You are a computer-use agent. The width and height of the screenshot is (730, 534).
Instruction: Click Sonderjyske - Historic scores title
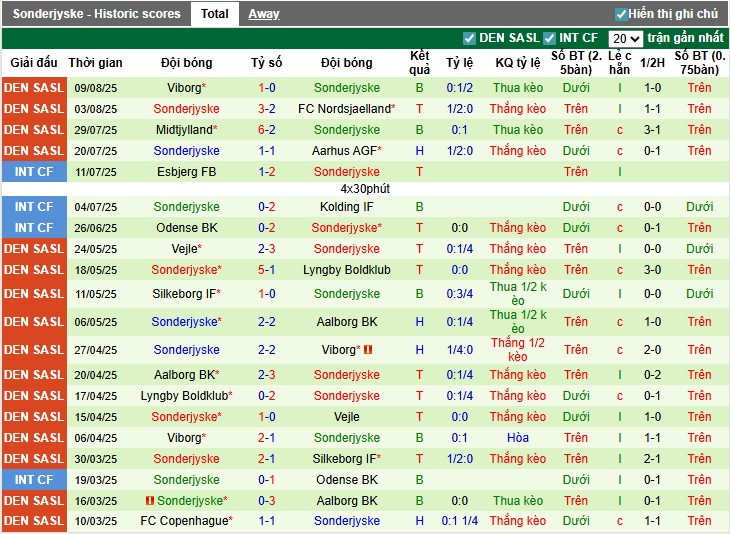click(x=96, y=14)
